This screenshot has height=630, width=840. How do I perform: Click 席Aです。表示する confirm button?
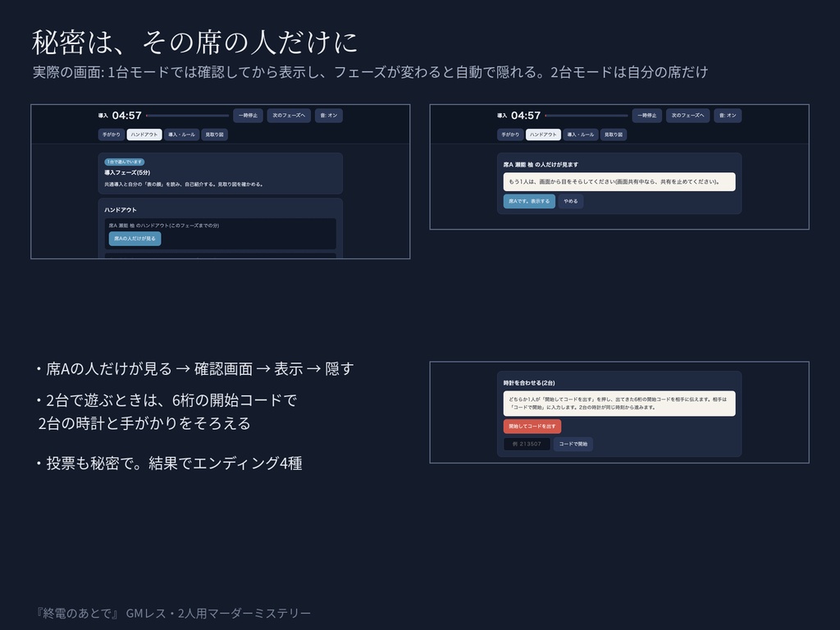[529, 202]
